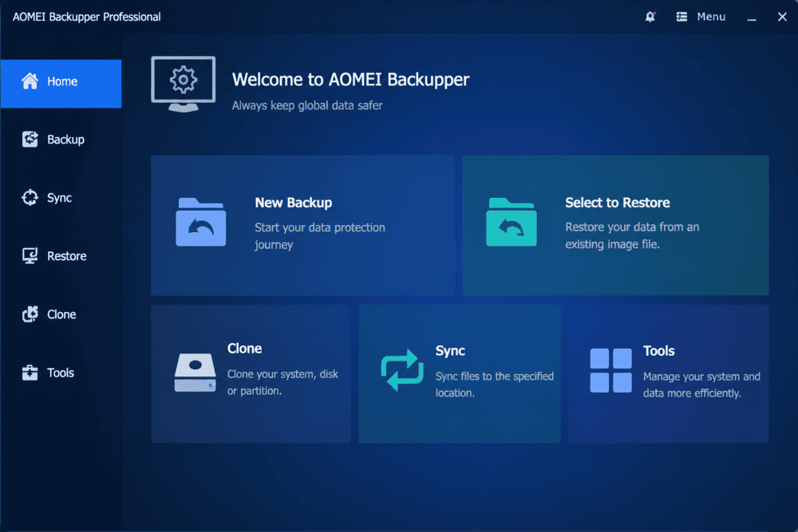Click 'Welcome to AOMEI Backupper' heading

pos(350,79)
